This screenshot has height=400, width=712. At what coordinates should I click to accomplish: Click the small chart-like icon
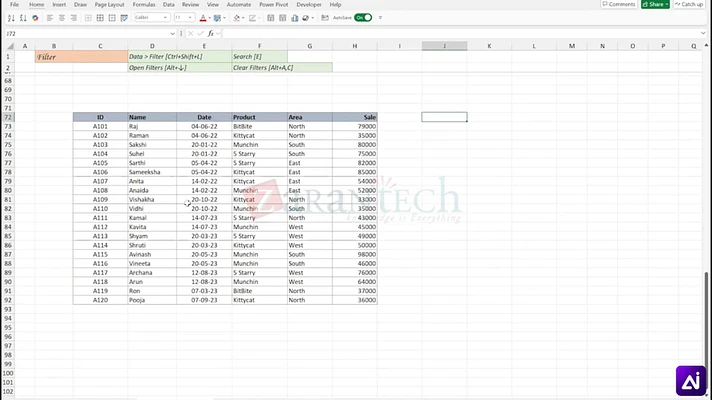click(x=295, y=18)
